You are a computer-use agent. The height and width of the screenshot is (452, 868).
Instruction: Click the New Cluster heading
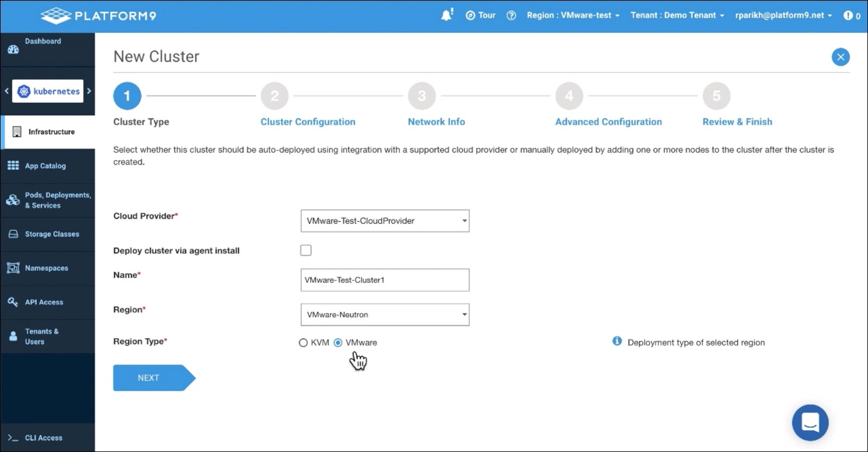pos(156,56)
